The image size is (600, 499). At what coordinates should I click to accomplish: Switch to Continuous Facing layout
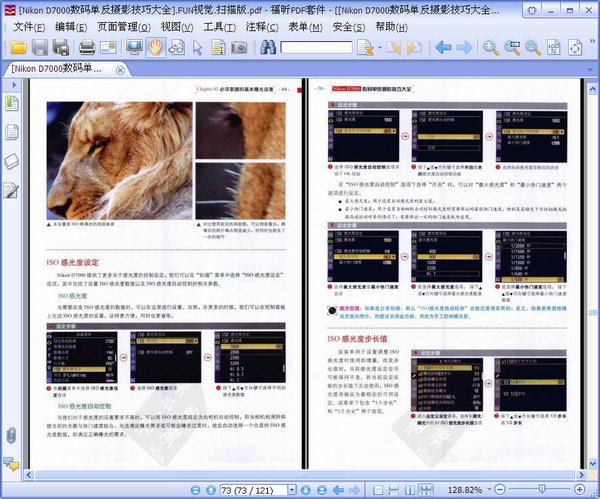point(426,490)
